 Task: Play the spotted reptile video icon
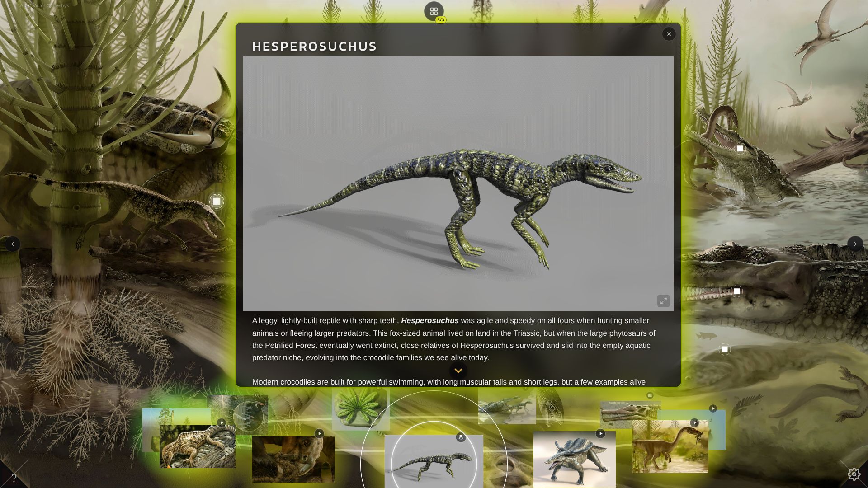pos(221,423)
